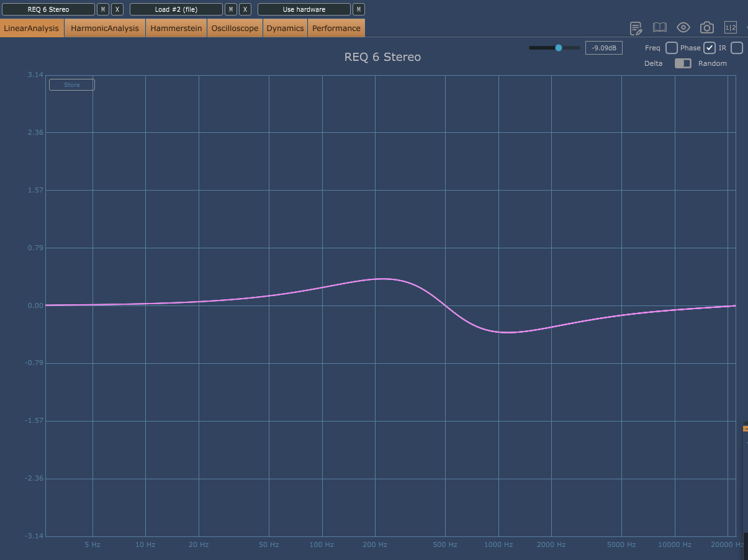
Task: Click the Store button on the graph
Action: (72, 85)
